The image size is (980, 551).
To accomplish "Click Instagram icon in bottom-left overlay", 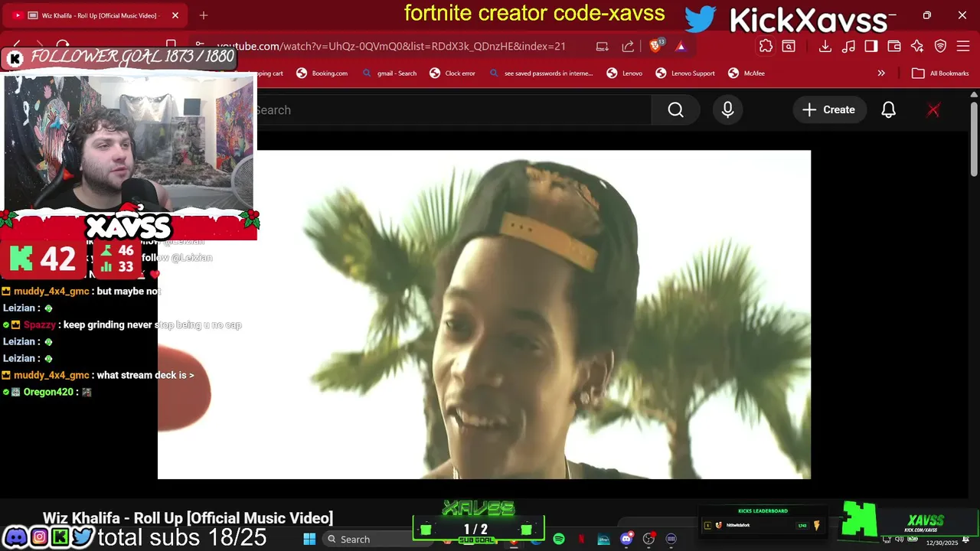I will click(38, 537).
